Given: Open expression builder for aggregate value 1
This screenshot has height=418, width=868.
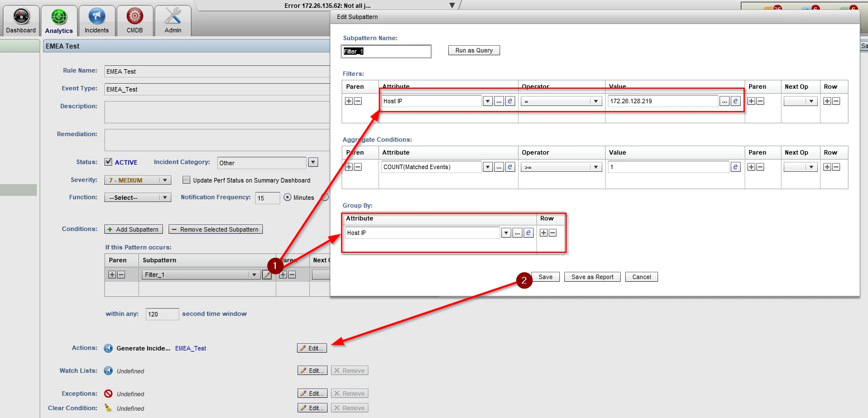Looking at the screenshot, I should [x=736, y=167].
